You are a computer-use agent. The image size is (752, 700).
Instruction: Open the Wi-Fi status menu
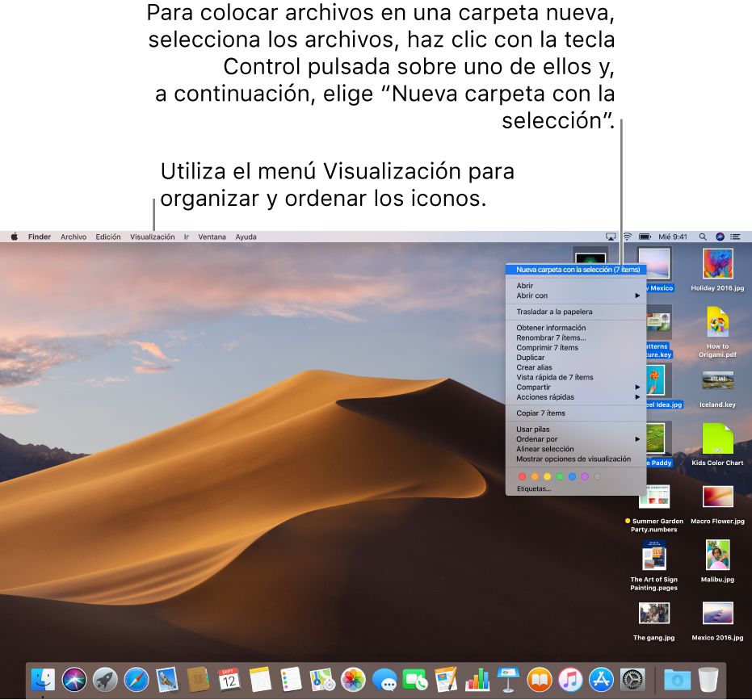pos(627,237)
